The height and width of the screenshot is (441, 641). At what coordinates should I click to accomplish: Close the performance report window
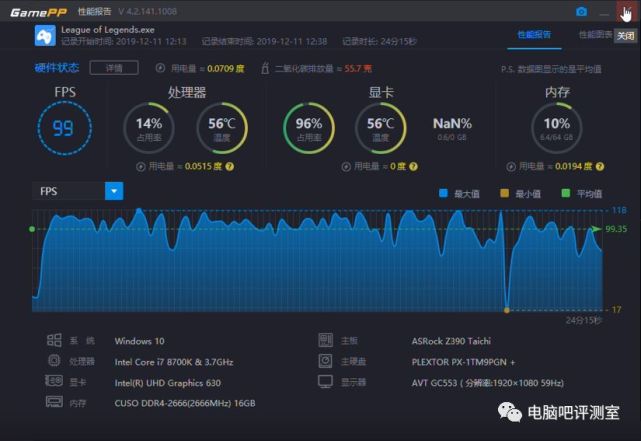[626, 11]
